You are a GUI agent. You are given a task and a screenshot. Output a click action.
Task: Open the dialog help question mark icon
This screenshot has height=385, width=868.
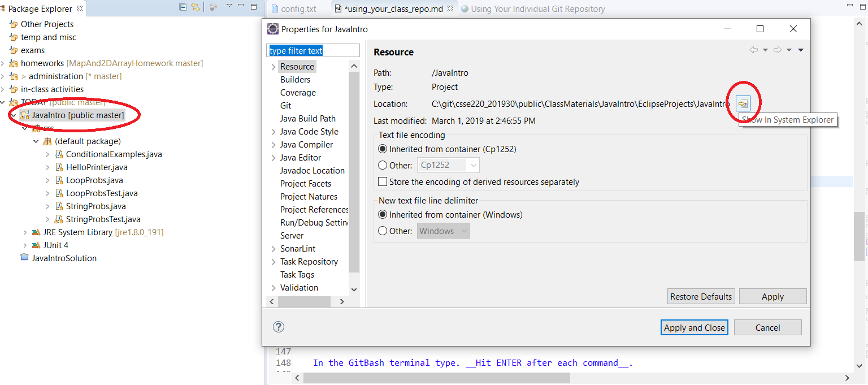[278, 327]
